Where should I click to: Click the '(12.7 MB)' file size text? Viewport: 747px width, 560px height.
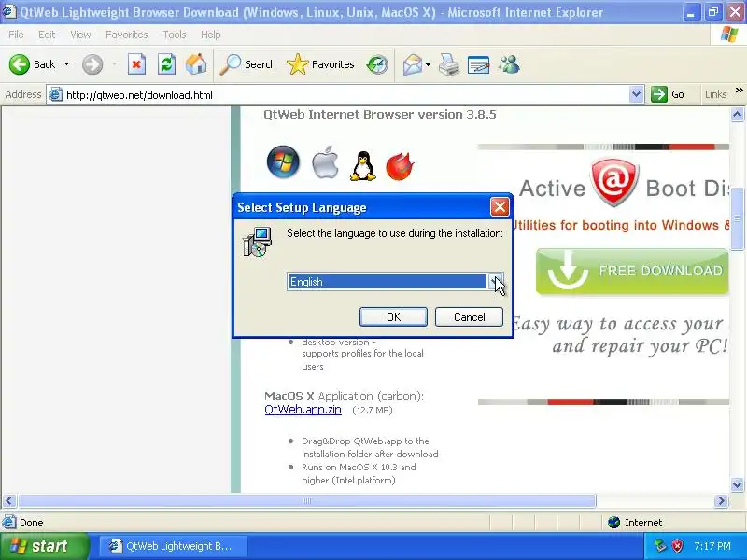click(372, 411)
